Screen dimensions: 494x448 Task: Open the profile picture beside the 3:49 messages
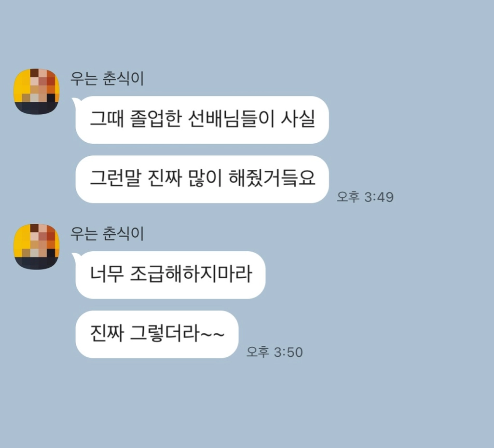pos(37,91)
